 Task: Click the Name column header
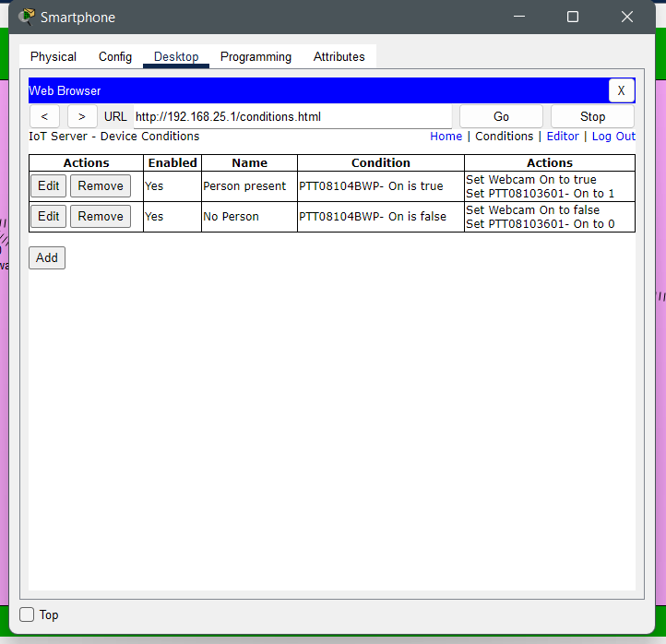[250, 162]
